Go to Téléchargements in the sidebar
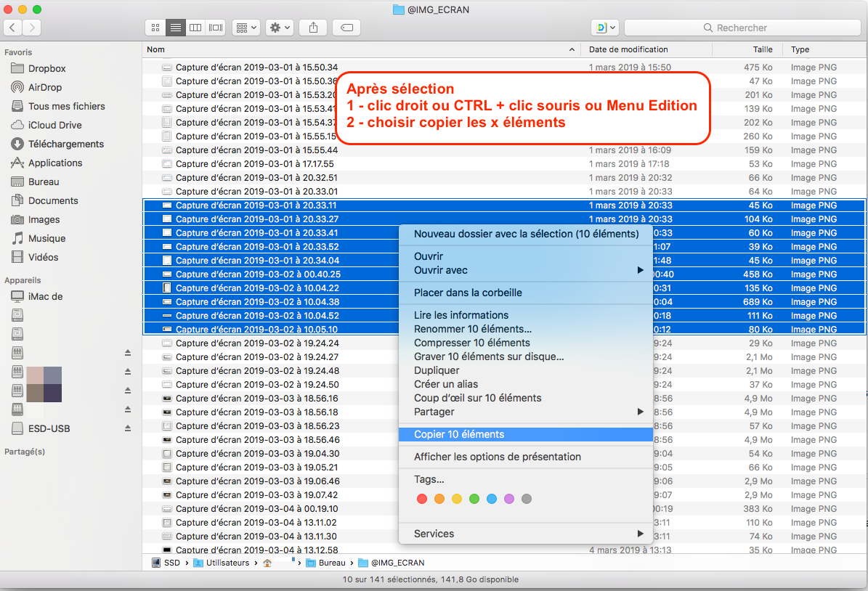Viewport: 868px width, 591px height. [x=65, y=144]
